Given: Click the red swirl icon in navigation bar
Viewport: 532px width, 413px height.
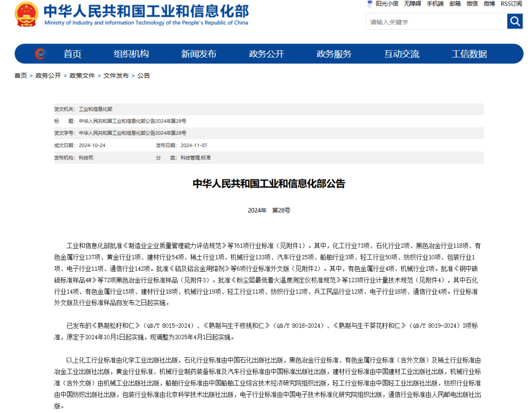Looking at the screenshot, I should tap(40, 54).
